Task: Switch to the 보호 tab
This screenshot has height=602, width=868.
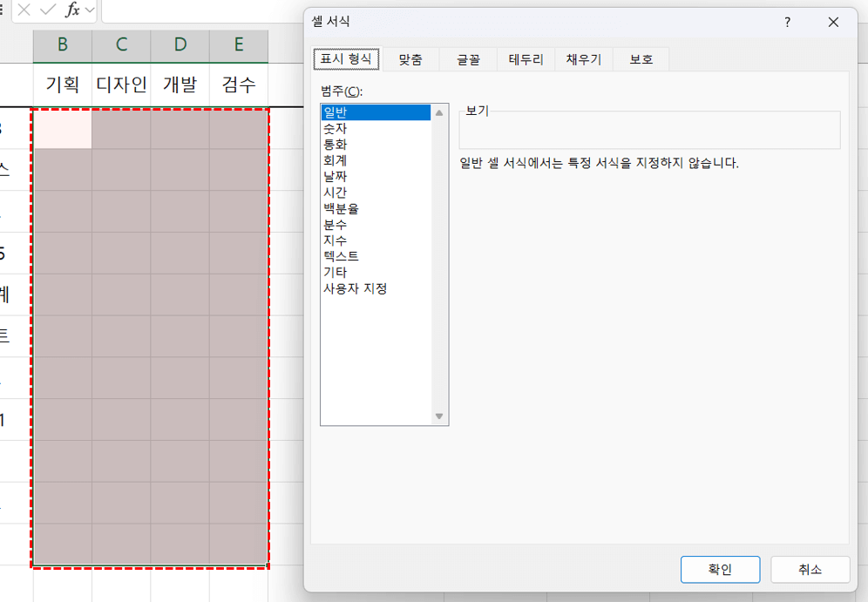Action: (641, 58)
